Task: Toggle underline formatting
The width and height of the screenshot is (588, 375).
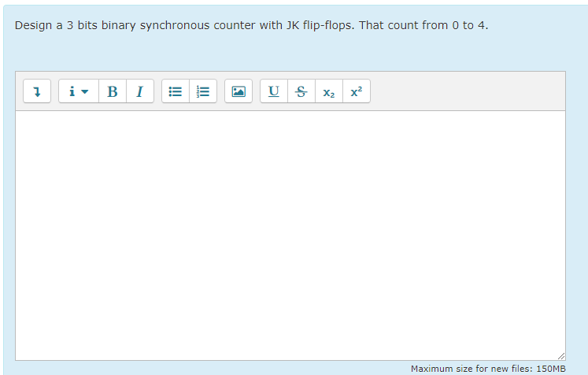Action: (x=274, y=91)
